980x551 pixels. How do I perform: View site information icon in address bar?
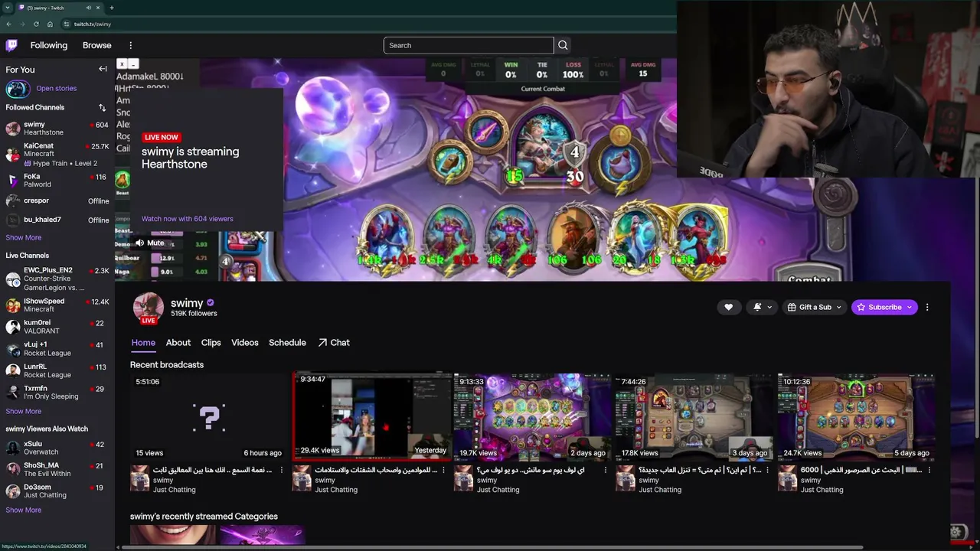click(67, 24)
